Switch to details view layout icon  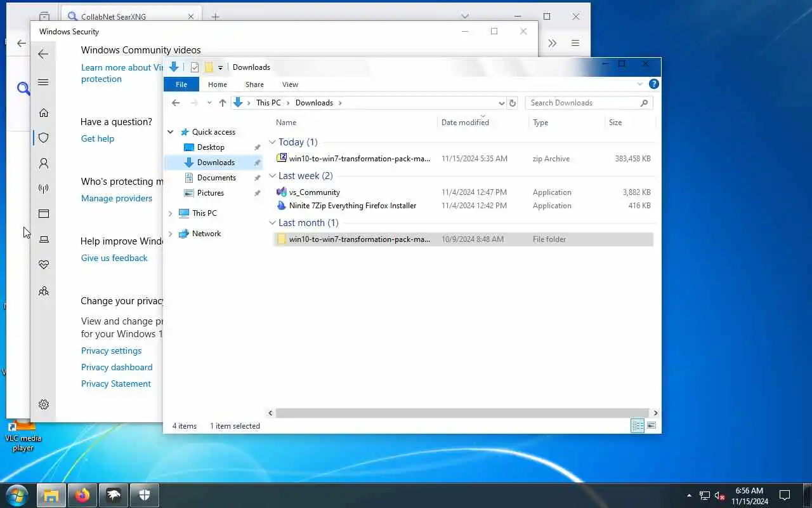click(638, 426)
